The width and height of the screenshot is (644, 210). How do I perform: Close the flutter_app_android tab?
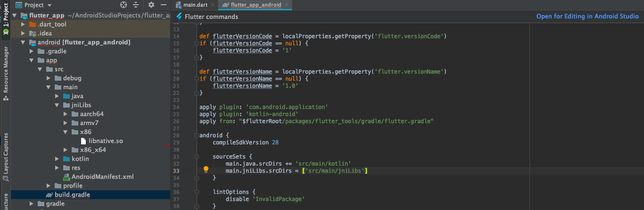click(287, 5)
